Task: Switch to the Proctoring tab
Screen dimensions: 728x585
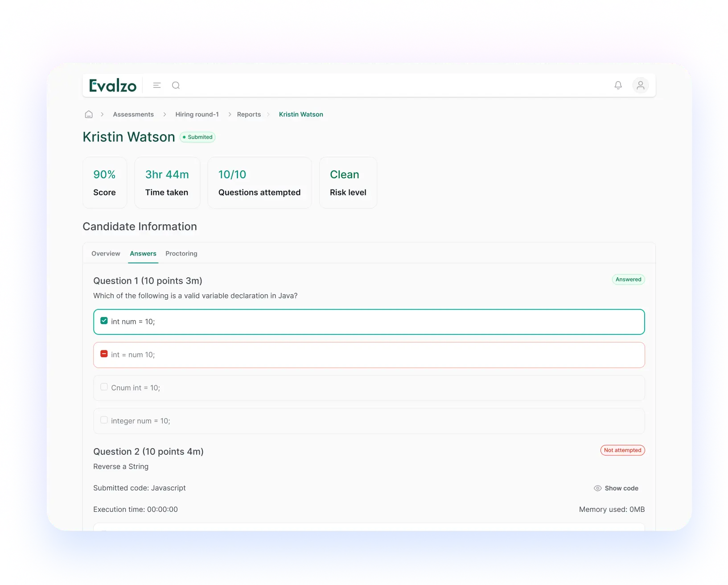Action: [181, 253]
